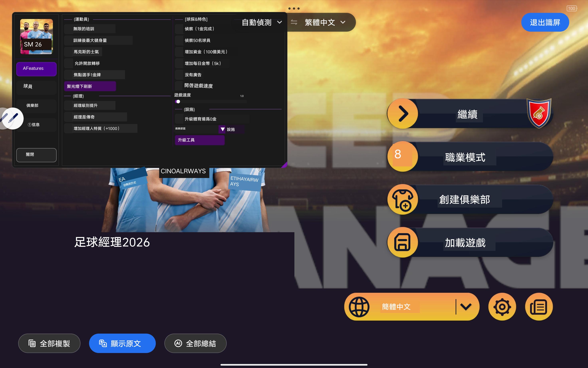This screenshot has height=368, width=588.
Task: Tap the three-dot handle at screen top
Action: pyautogui.click(x=294, y=9)
